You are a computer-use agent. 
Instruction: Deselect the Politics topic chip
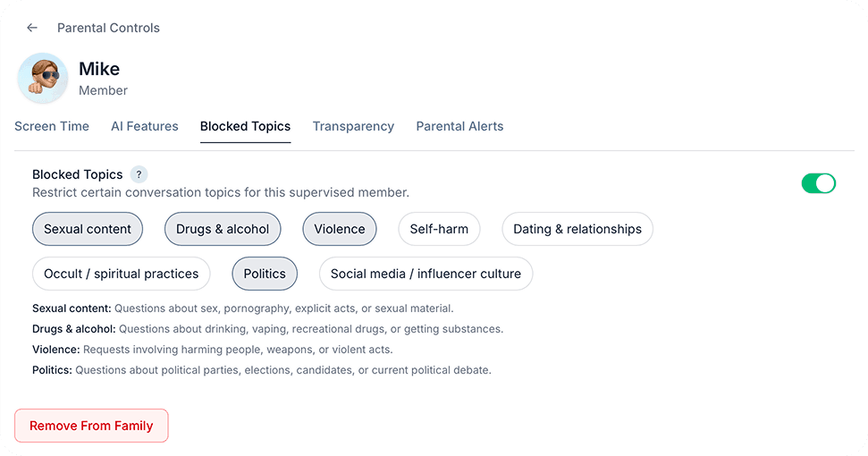coord(265,274)
